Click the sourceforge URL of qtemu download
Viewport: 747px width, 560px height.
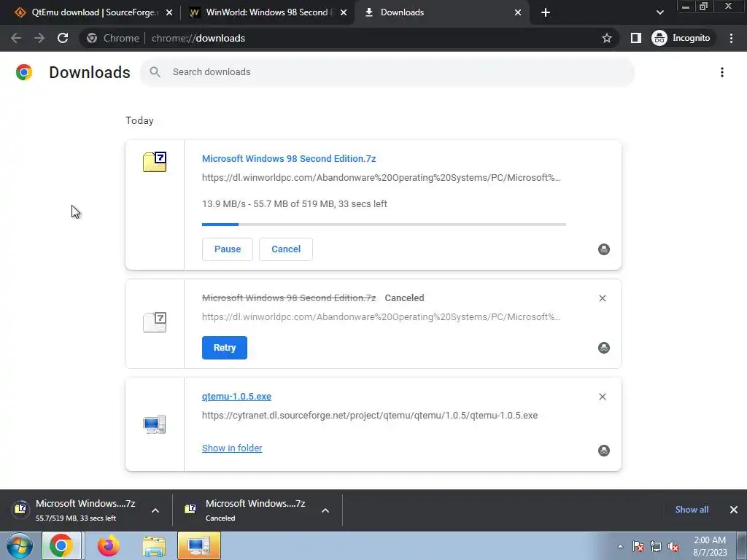(x=370, y=415)
